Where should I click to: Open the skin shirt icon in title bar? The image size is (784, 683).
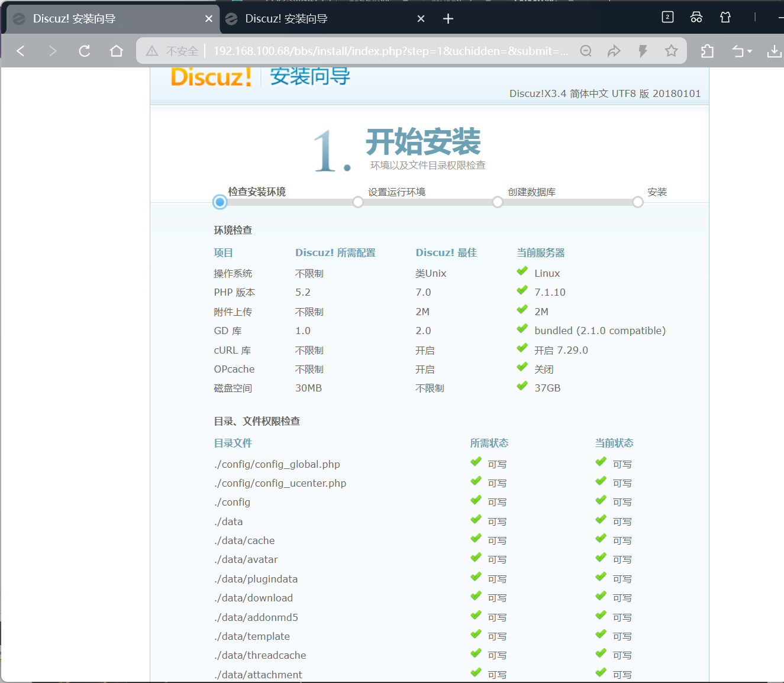pos(725,17)
